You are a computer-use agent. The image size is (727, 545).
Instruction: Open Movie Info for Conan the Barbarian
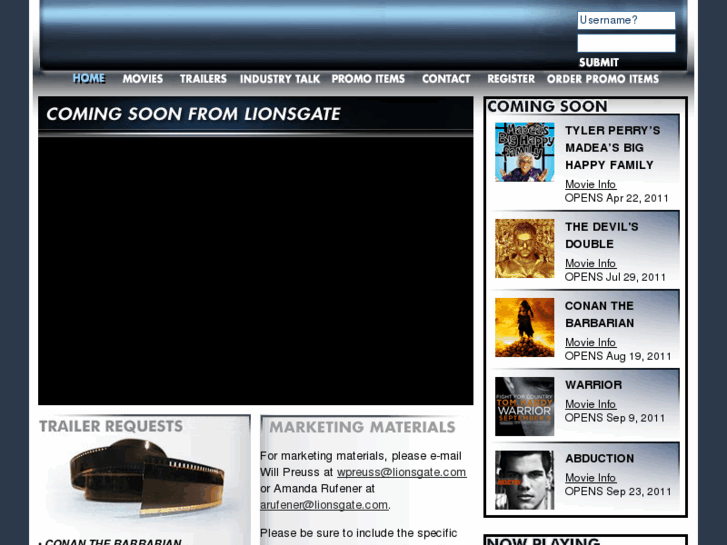(590, 342)
